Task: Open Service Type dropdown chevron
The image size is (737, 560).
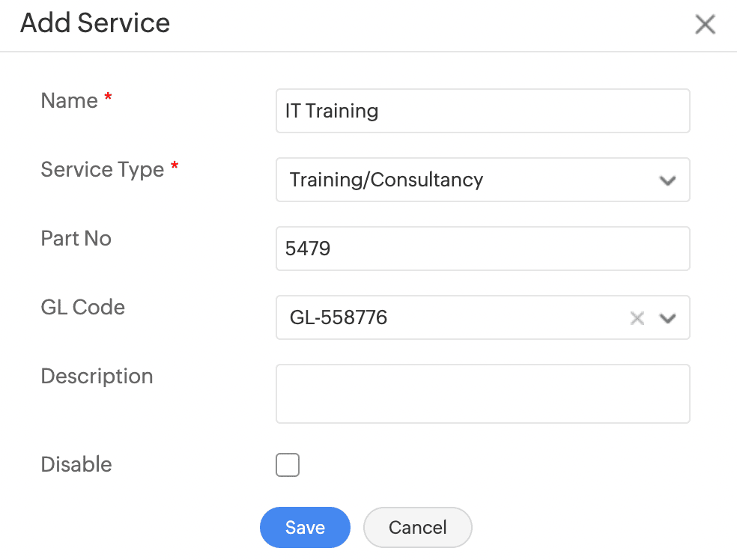Action: pyautogui.click(x=667, y=180)
